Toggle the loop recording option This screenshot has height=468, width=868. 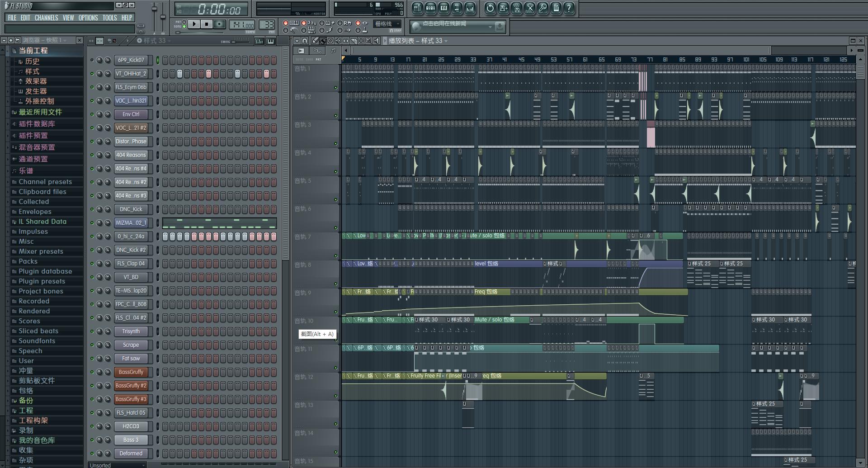pyautogui.click(x=345, y=23)
